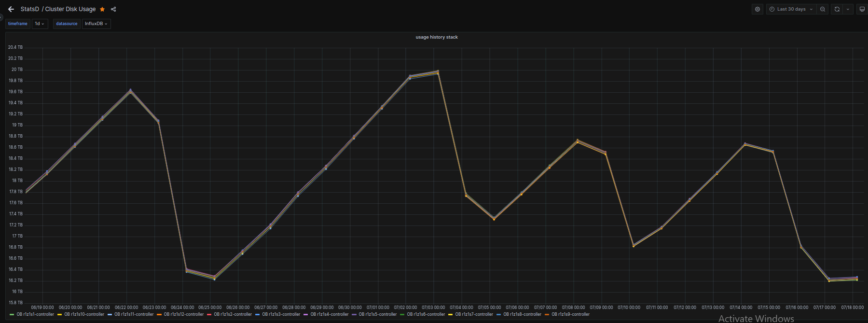Star the Cluster Disk Usage dashboard
The image size is (868, 323).
tap(102, 9)
